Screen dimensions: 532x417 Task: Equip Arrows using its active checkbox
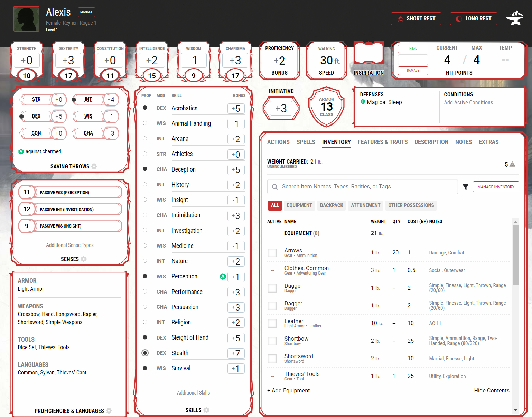pos(272,253)
